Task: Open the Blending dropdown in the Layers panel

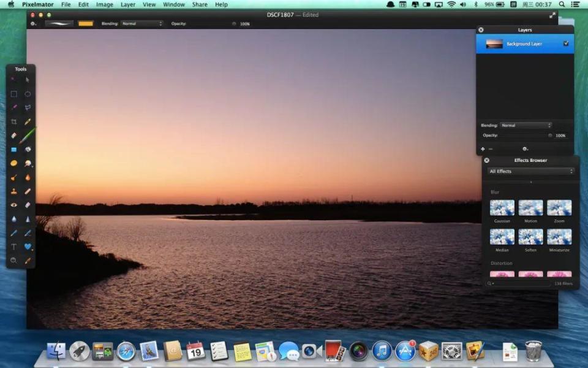Action: [526, 125]
